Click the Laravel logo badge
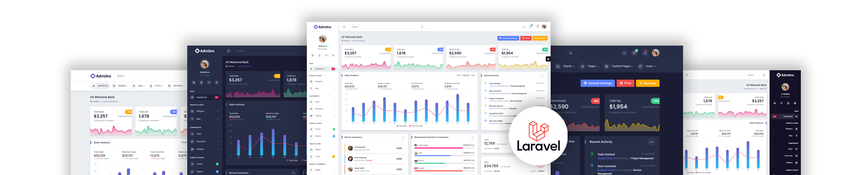868x175 pixels. (x=538, y=136)
